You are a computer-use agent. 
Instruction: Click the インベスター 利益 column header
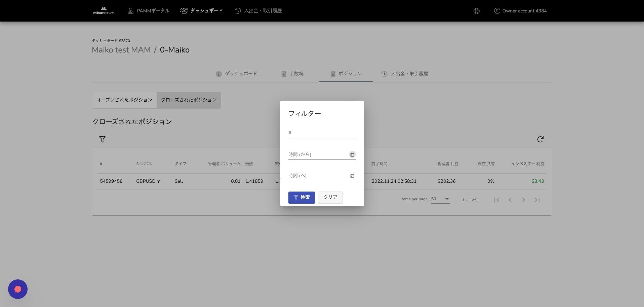point(528,164)
